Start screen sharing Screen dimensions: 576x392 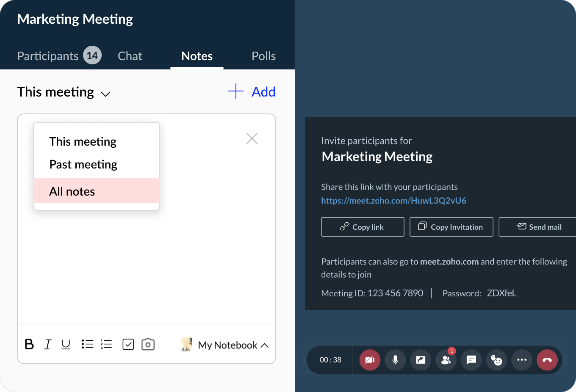(x=421, y=360)
